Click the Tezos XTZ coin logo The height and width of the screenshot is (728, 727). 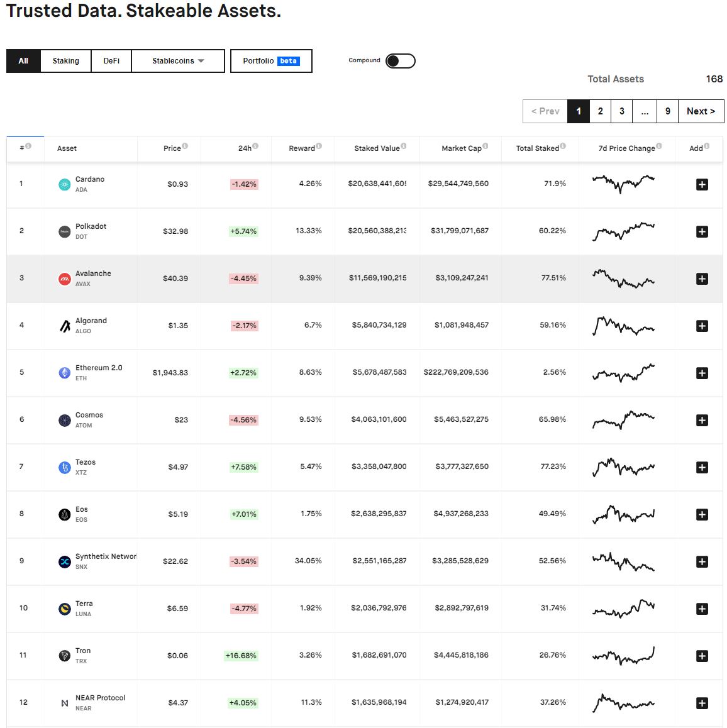point(65,467)
